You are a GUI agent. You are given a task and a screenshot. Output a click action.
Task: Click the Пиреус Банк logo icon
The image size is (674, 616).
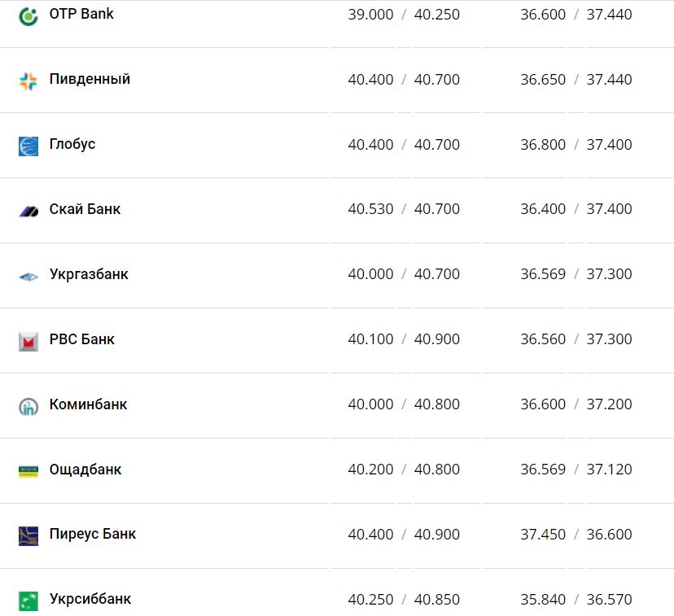coord(28,535)
